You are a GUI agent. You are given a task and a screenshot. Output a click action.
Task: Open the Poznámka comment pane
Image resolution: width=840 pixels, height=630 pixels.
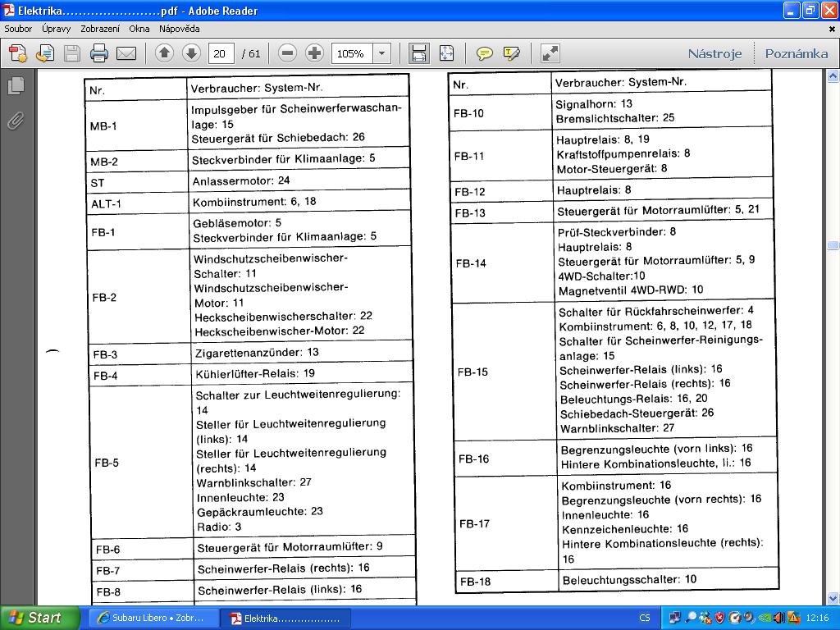[x=797, y=53]
